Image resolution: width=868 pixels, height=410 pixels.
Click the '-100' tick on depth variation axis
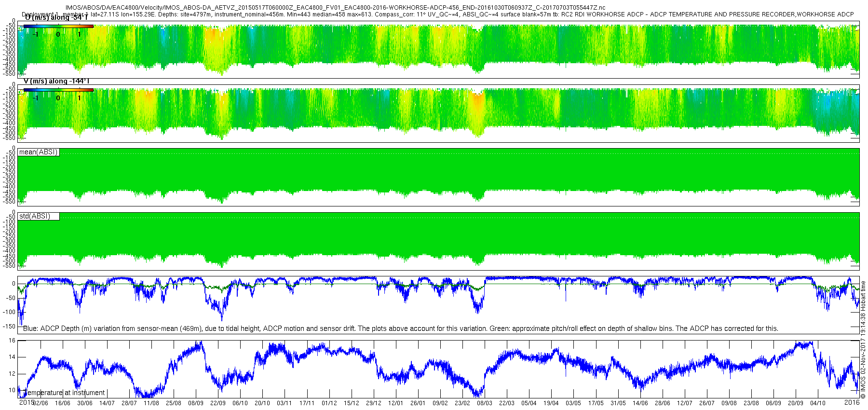pyautogui.click(x=10, y=312)
